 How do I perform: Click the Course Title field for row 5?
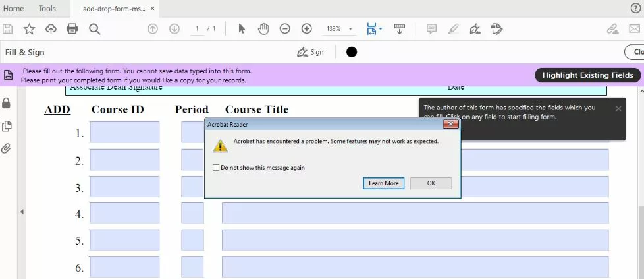coord(416,240)
